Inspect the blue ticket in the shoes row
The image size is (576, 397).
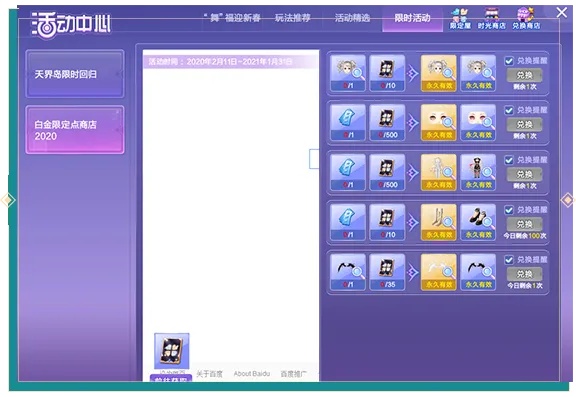tap(348, 222)
